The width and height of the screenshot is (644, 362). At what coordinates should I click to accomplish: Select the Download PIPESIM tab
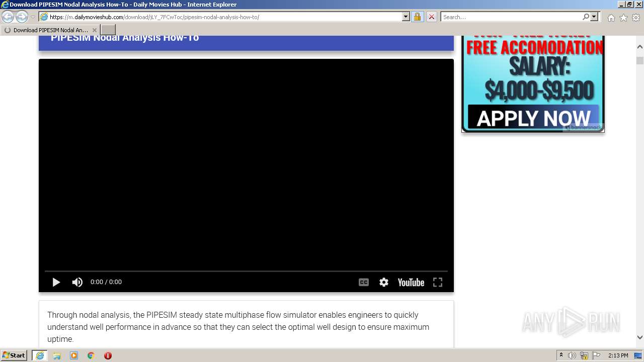coord(50,30)
